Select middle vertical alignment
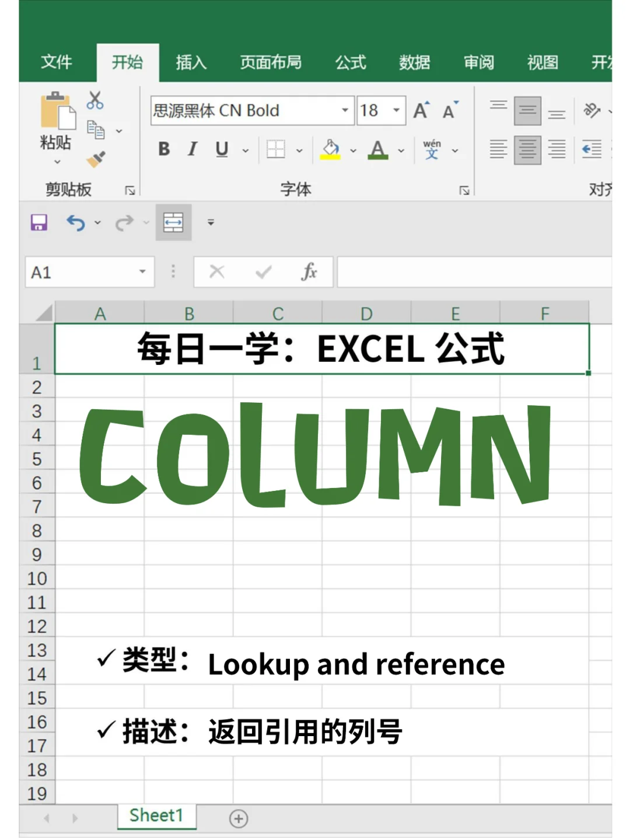This screenshot has height=840, width=630. coord(527,111)
